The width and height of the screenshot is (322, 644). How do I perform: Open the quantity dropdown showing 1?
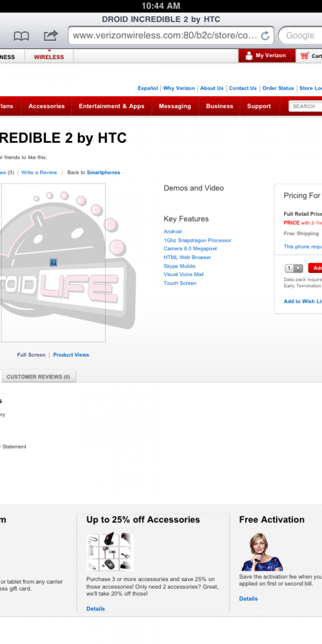point(293,268)
